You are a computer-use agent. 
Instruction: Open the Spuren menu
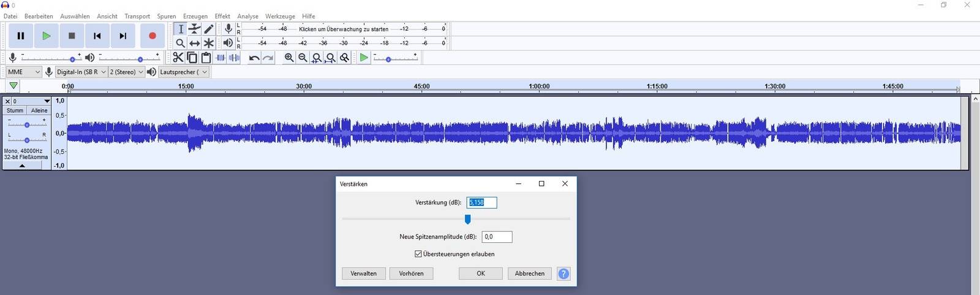166,16
